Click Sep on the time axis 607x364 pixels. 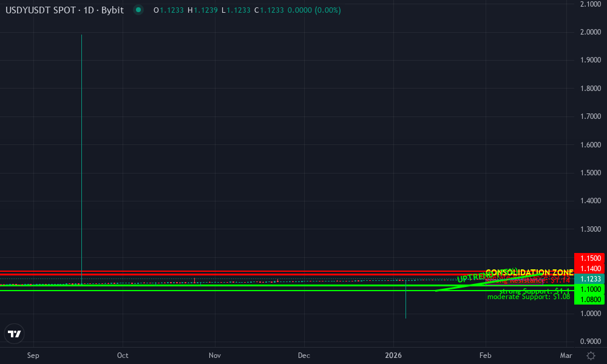33,356
